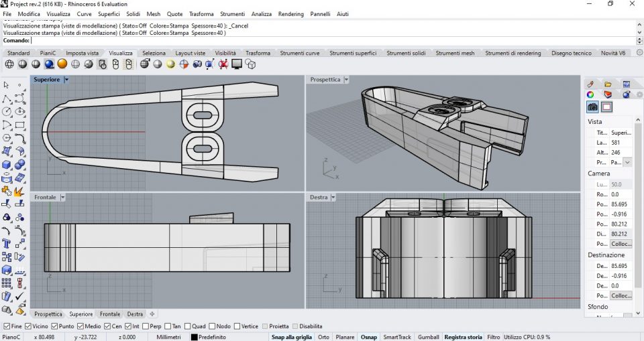This screenshot has width=644, height=341.
Task: Open the Superiore viewport dropdown arrow
Action: click(66, 79)
